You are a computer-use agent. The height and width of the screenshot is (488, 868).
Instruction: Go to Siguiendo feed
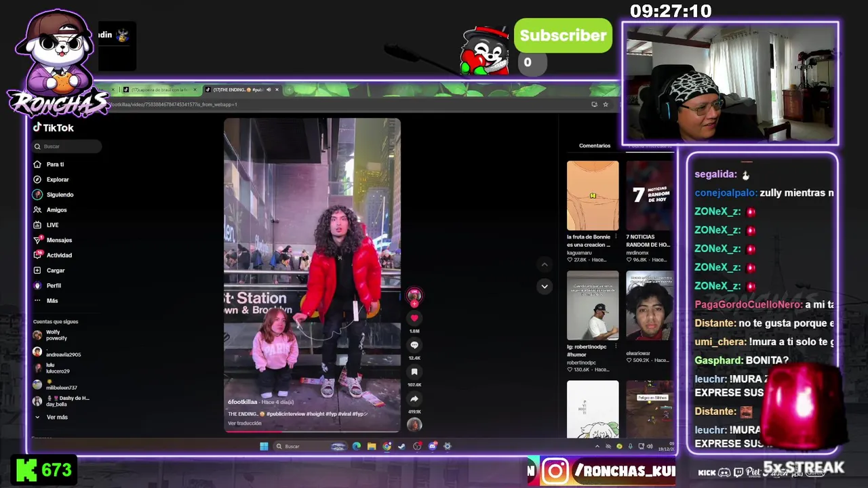(x=54, y=195)
